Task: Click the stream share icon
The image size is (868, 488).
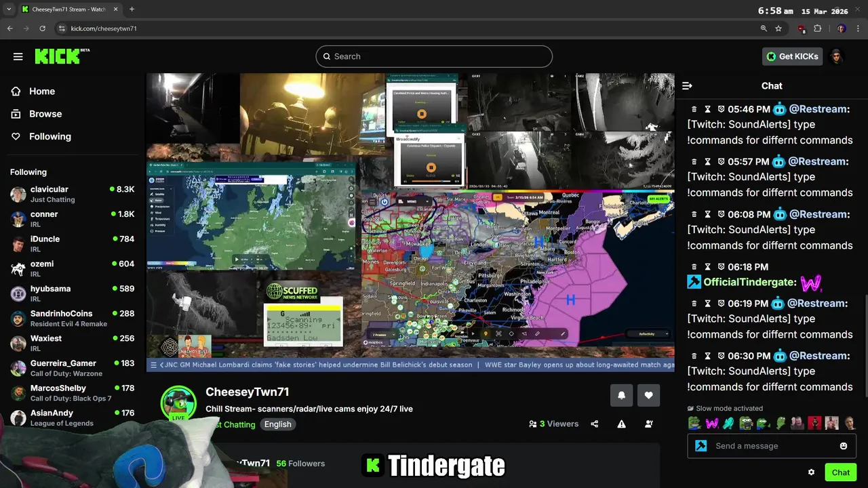Action: (x=595, y=424)
